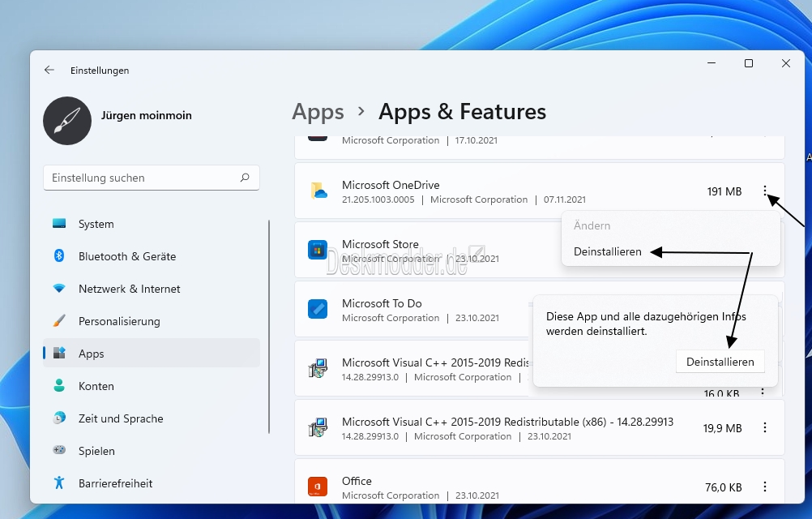
Task: Select the Personalisierung brush icon
Action: pyautogui.click(x=59, y=321)
